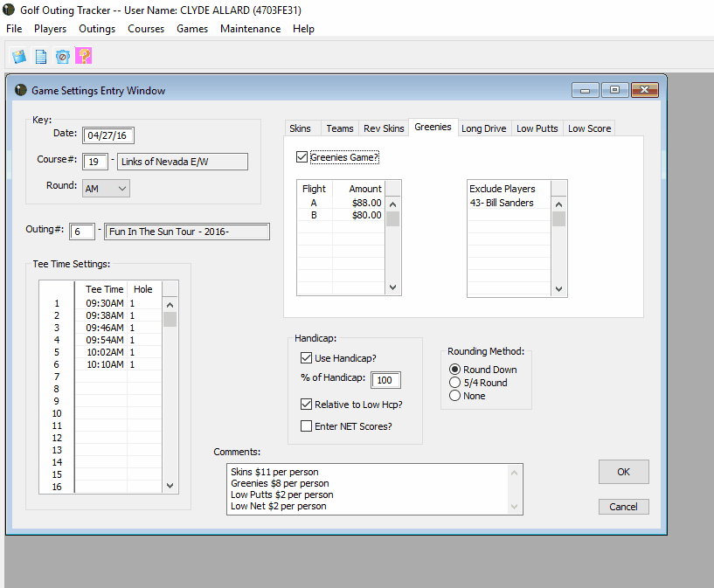The width and height of the screenshot is (714, 588).
Task: Click the Cancel button
Action: (x=623, y=507)
